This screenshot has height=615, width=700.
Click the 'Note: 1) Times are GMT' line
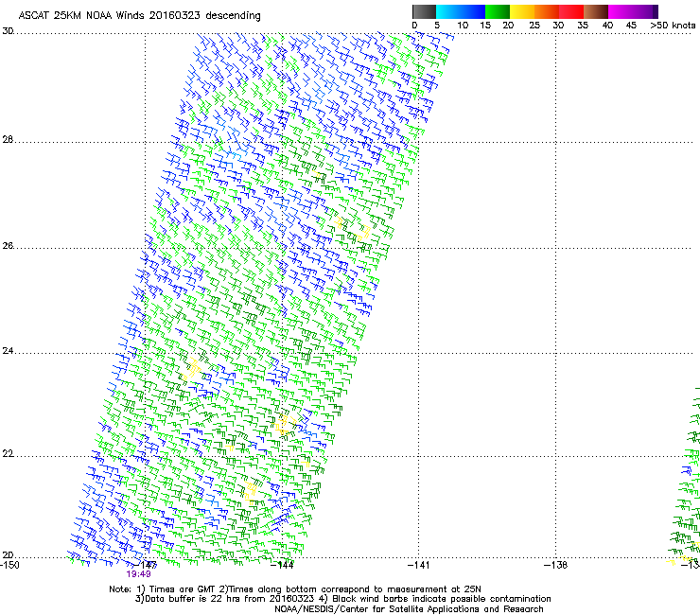pyautogui.click(x=295, y=589)
